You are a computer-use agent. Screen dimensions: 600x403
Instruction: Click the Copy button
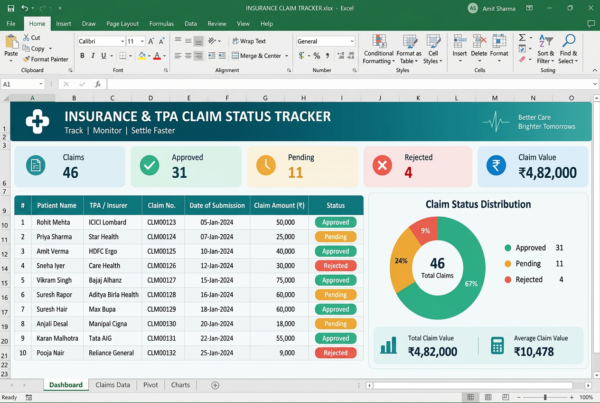click(x=34, y=49)
